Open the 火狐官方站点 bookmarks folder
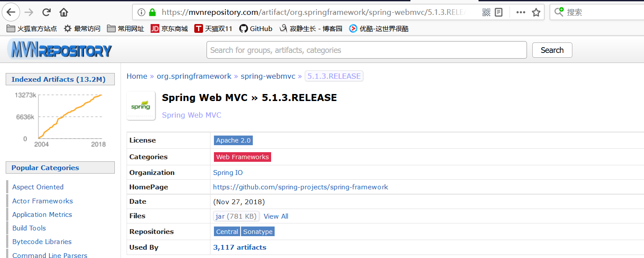644x258 pixels. point(32,29)
